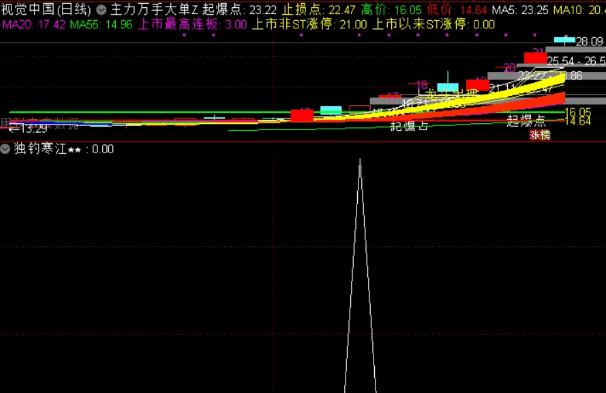The width and height of the screenshot is (606, 393).
Task: Open the dropdown icon beside 视觉中国(日线)
Action: pyautogui.click(x=101, y=10)
